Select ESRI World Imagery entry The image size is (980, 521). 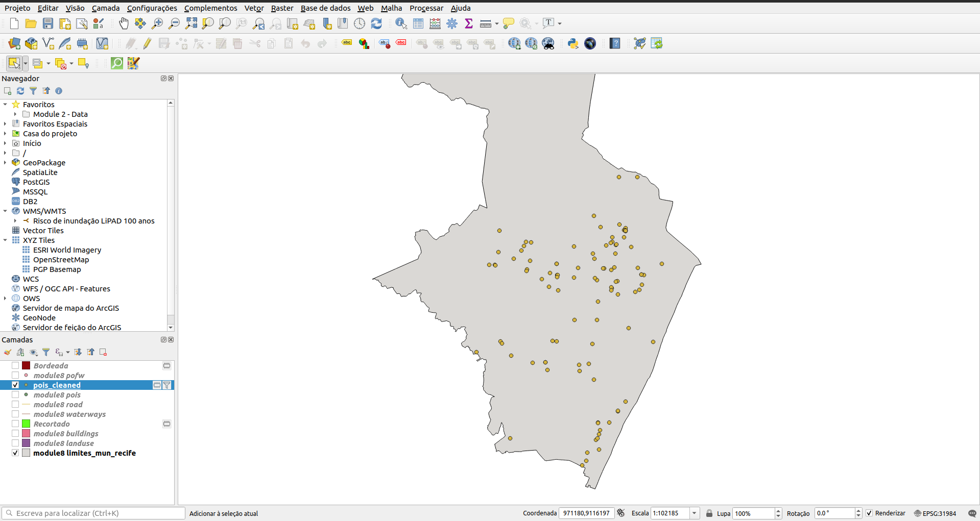(67, 250)
